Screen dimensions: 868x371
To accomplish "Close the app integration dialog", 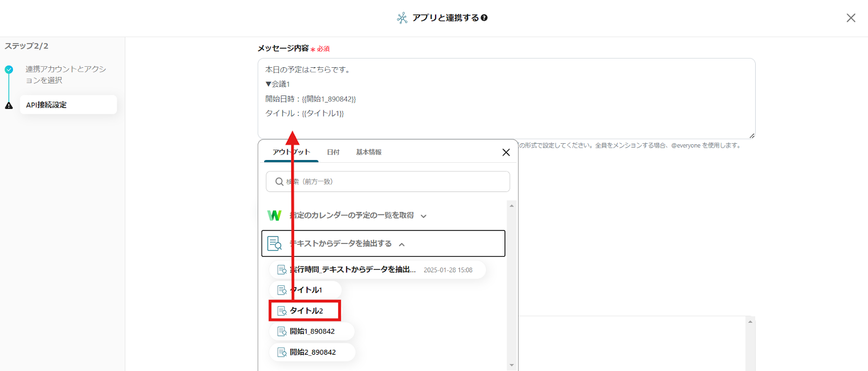I will pos(851,18).
